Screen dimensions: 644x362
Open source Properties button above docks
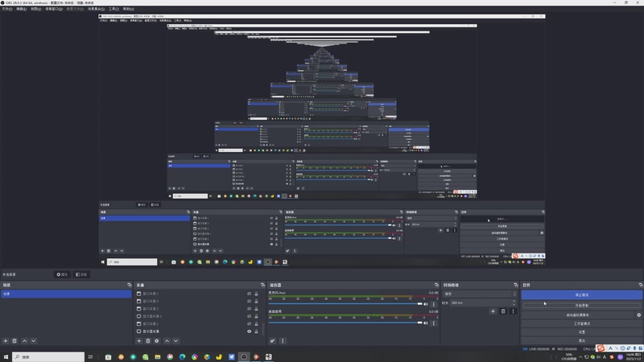62,274
